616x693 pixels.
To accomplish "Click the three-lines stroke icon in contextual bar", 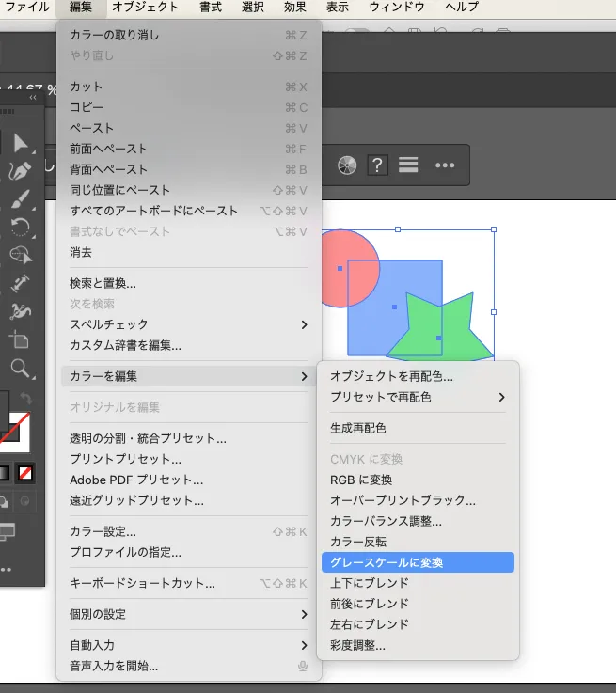I will point(408,165).
